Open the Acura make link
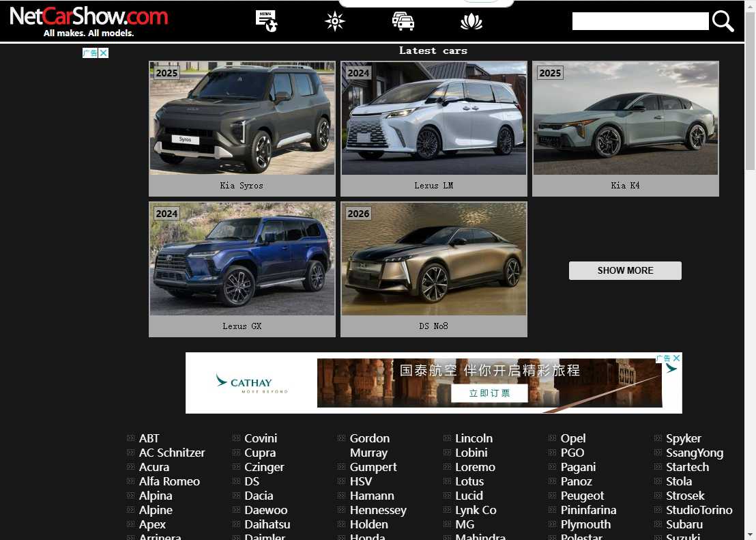756x540 pixels. (154, 467)
